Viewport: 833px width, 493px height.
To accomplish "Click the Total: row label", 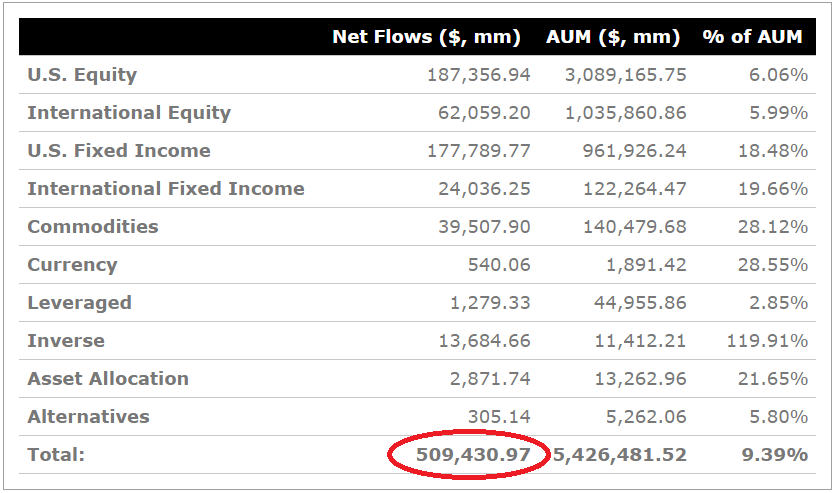I will [x=56, y=455].
